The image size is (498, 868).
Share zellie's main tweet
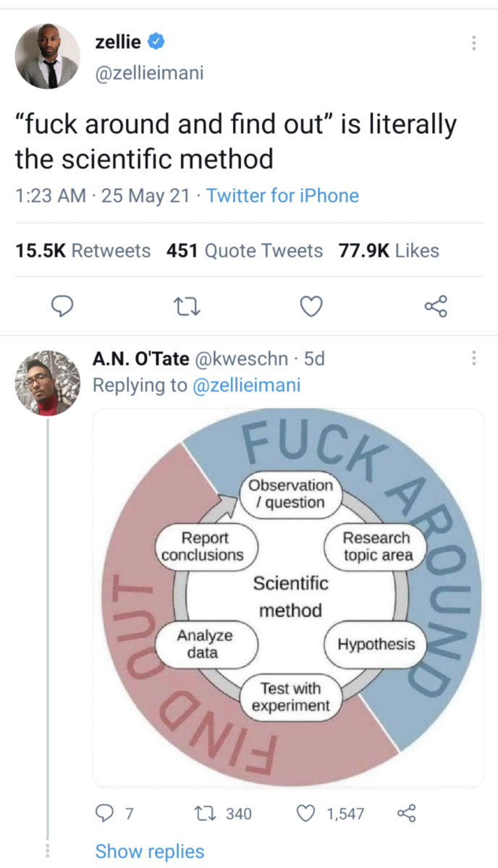(x=436, y=307)
